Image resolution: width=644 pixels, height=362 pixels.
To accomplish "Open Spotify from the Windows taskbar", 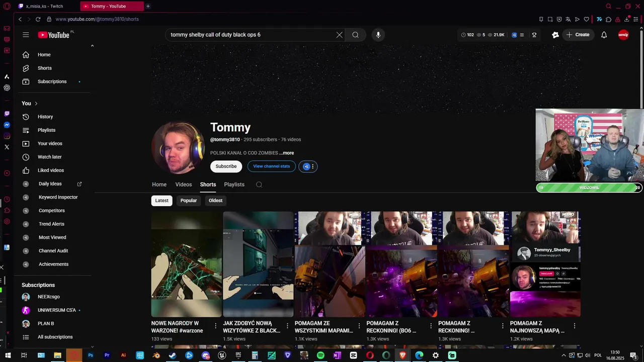I will point(320,355).
